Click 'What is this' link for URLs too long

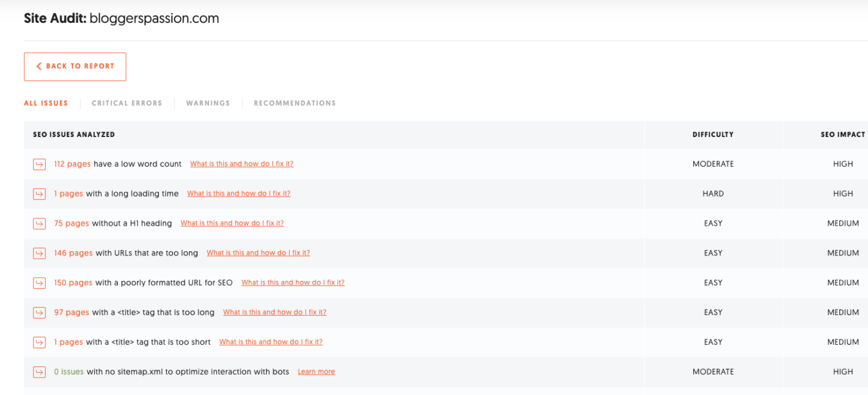pyautogui.click(x=259, y=253)
